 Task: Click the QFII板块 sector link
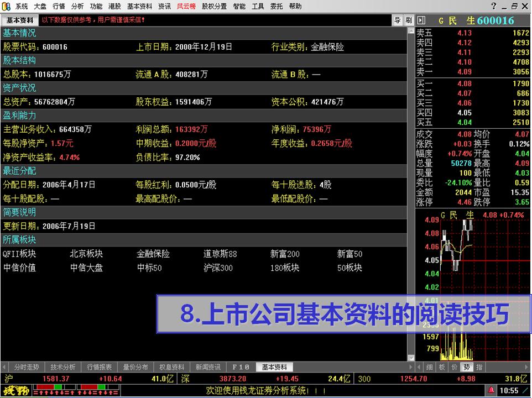(x=19, y=254)
